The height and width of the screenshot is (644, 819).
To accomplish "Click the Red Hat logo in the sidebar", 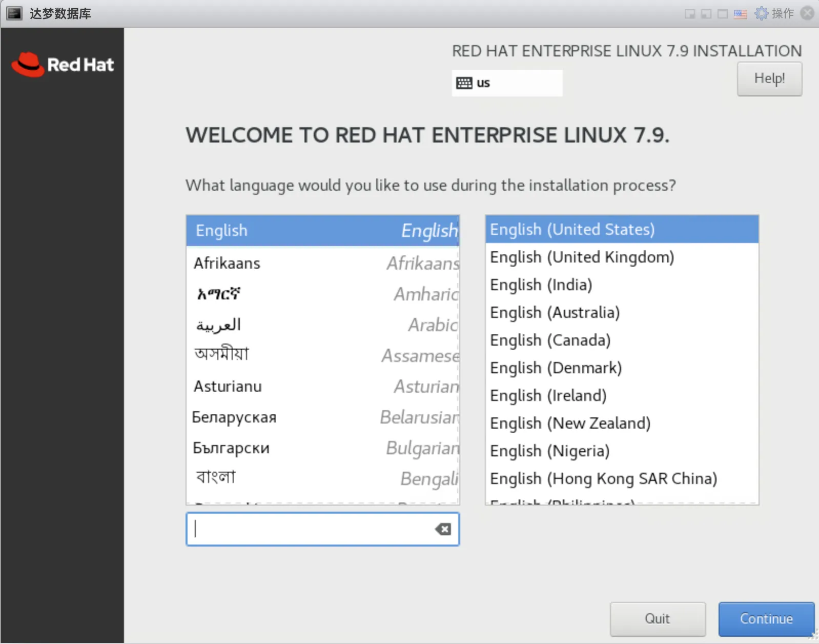I will [x=63, y=65].
